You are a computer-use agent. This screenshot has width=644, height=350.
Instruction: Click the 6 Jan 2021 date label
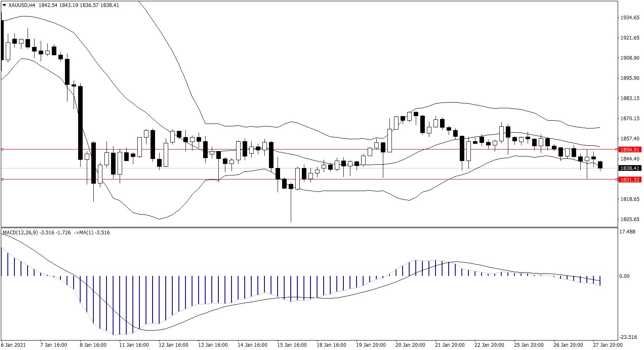(x=14, y=345)
